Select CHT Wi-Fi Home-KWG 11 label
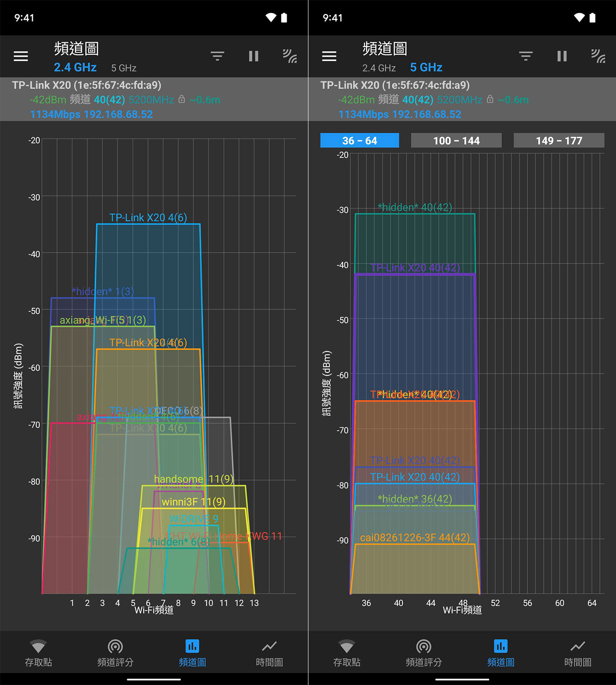The height and width of the screenshot is (685, 616). click(x=224, y=536)
